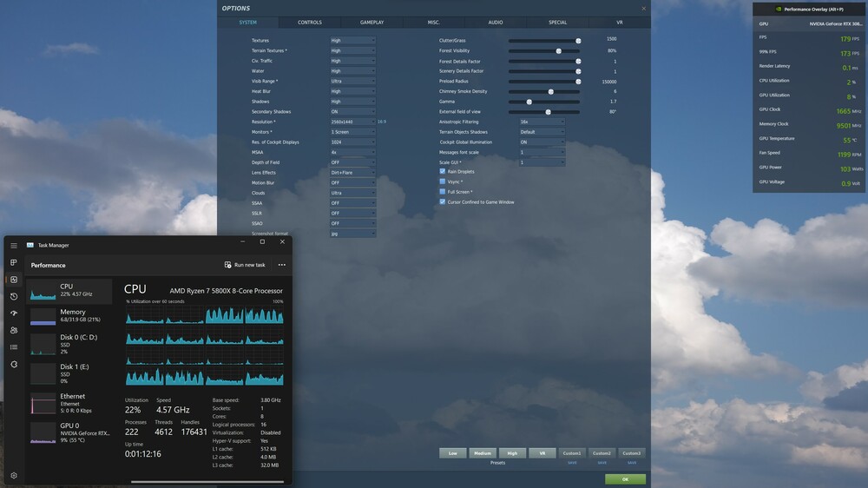Click the three-dot more options in Task Manager
868x488 pixels.
click(x=282, y=265)
